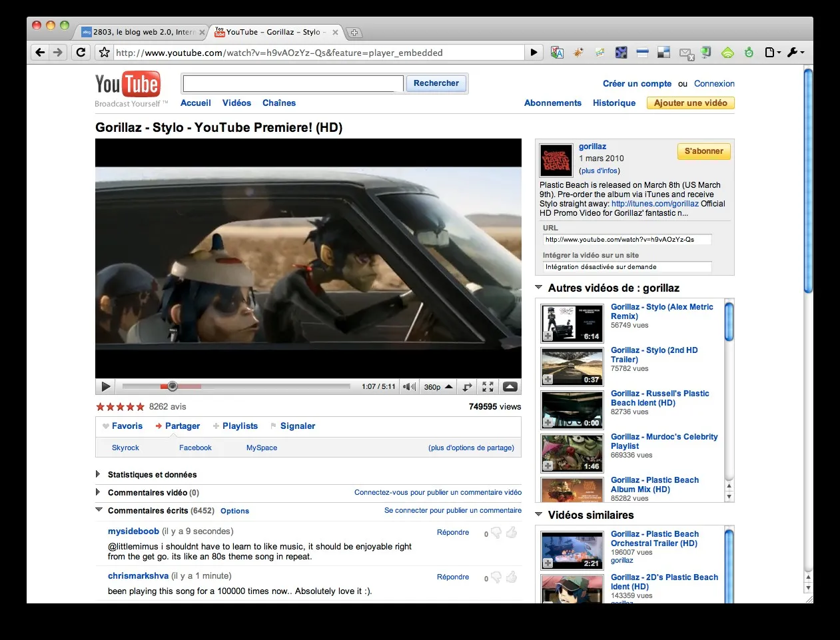Enter fullscreen mode on the video player
840x640 pixels.
(x=488, y=386)
